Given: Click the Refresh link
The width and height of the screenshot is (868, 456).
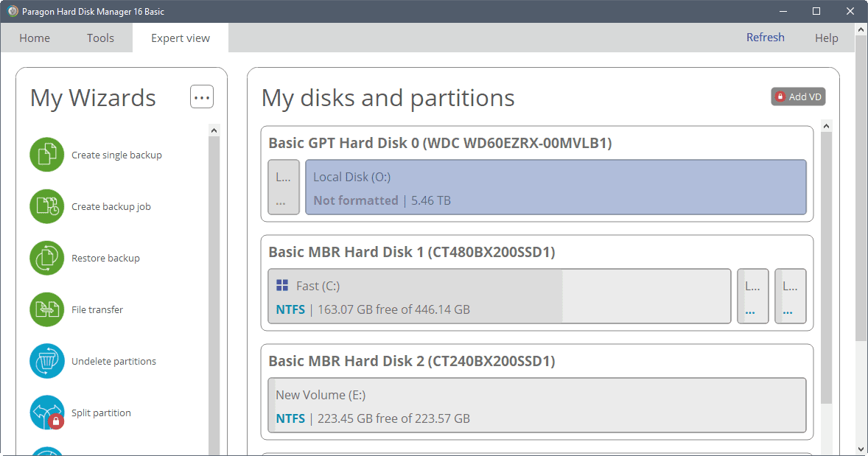Looking at the screenshot, I should tap(766, 37).
